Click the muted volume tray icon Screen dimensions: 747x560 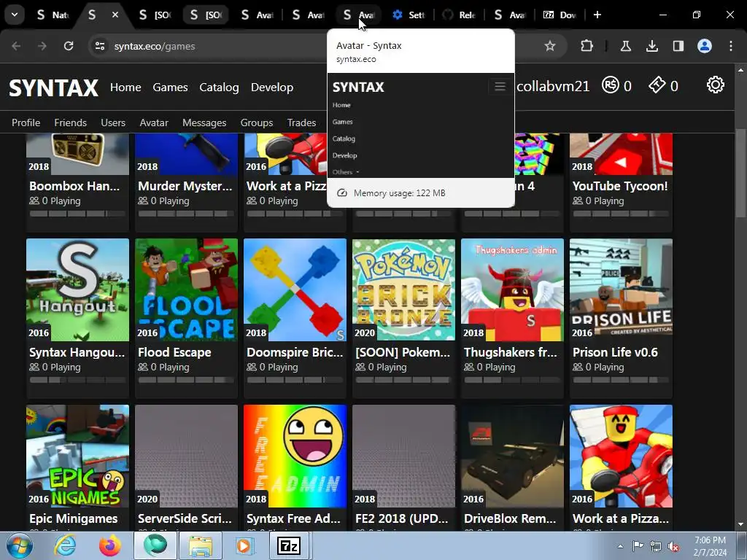point(673,546)
